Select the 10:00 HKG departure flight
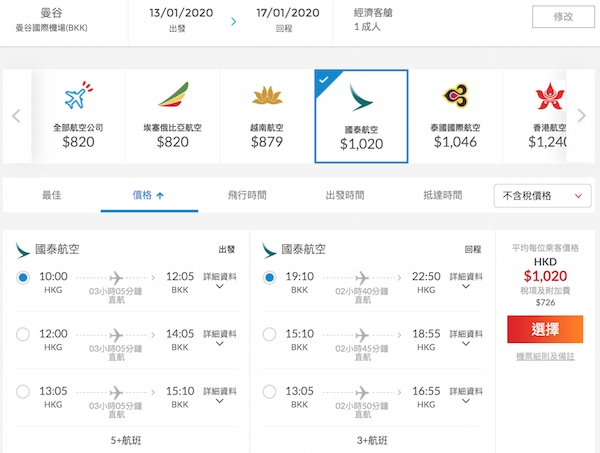600x453 pixels. coord(23,277)
